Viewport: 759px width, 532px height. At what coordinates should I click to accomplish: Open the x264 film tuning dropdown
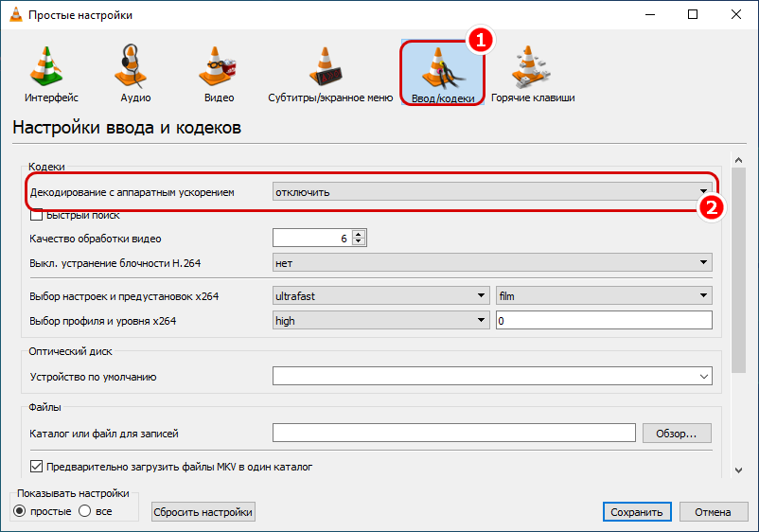[x=604, y=295]
